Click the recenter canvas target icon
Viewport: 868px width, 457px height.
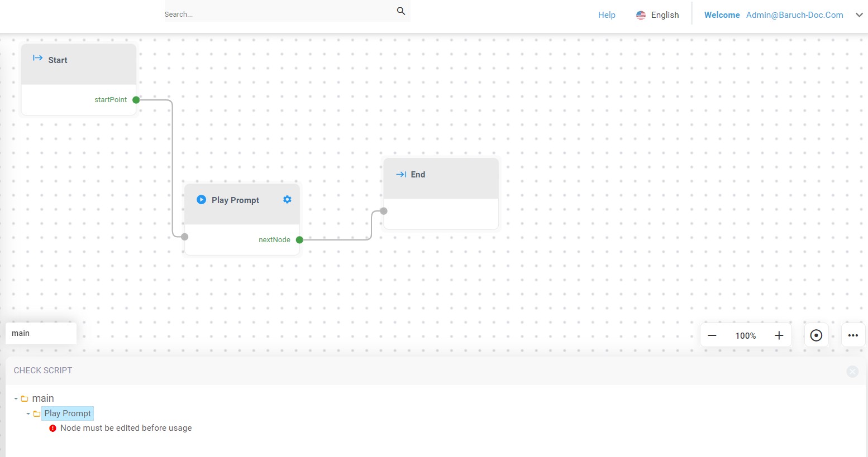815,335
